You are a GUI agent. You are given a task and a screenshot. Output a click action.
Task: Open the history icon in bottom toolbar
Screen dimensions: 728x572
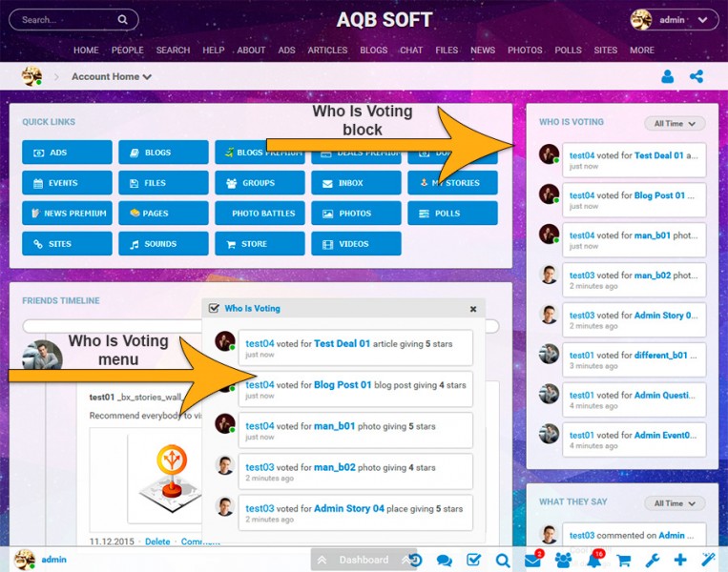(x=416, y=560)
